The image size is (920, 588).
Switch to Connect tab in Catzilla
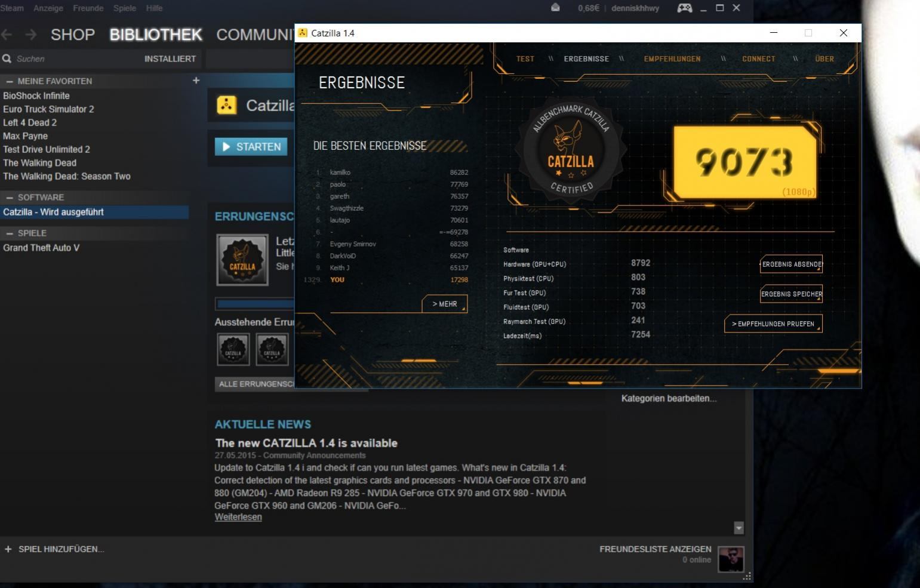[759, 59]
